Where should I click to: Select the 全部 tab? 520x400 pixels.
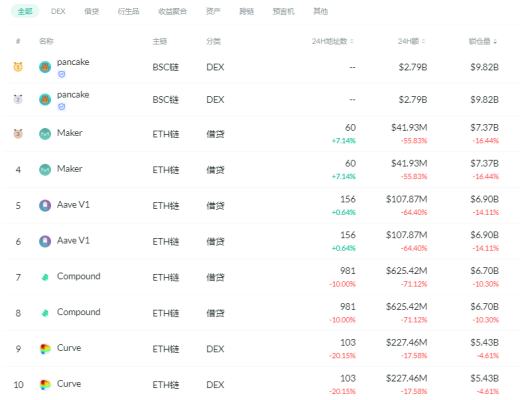tap(25, 11)
